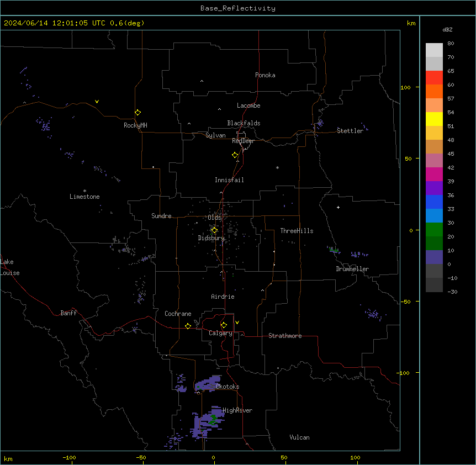Click the radar echo beside Okotoks
This screenshot has width=476, height=465.
(x=207, y=384)
